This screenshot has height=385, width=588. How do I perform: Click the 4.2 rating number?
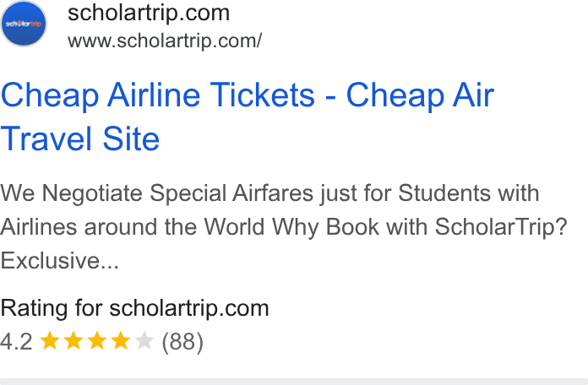point(16,341)
